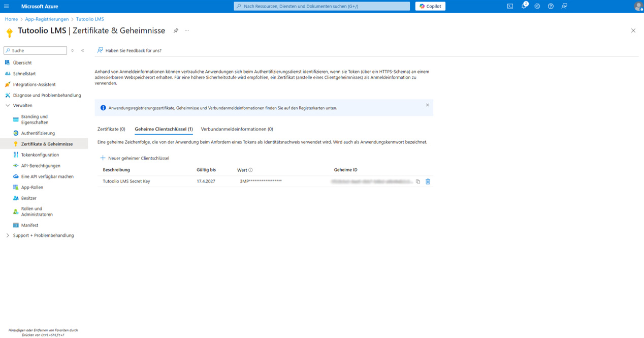Click the Beschreibung column header
Screen dimensions: 644x338
click(116, 170)
